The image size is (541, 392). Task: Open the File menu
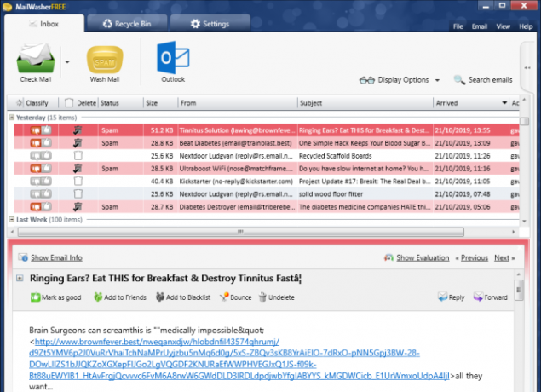pyautogui.click(x=458, y=26)
